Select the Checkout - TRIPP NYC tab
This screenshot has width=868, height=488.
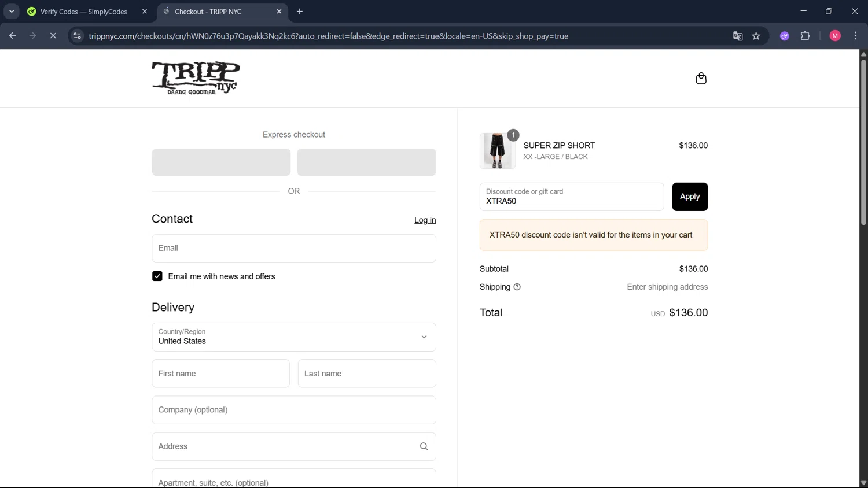click(x=222, y=12)
